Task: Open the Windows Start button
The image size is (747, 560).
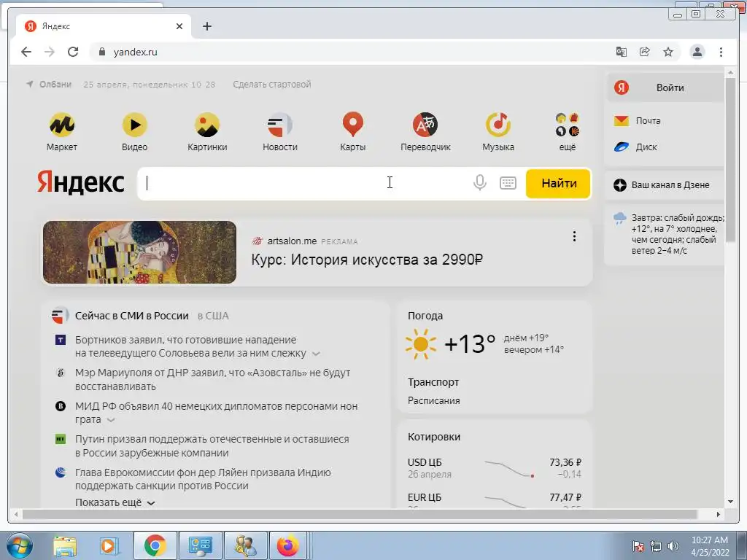Action: (x=18, y=545)
